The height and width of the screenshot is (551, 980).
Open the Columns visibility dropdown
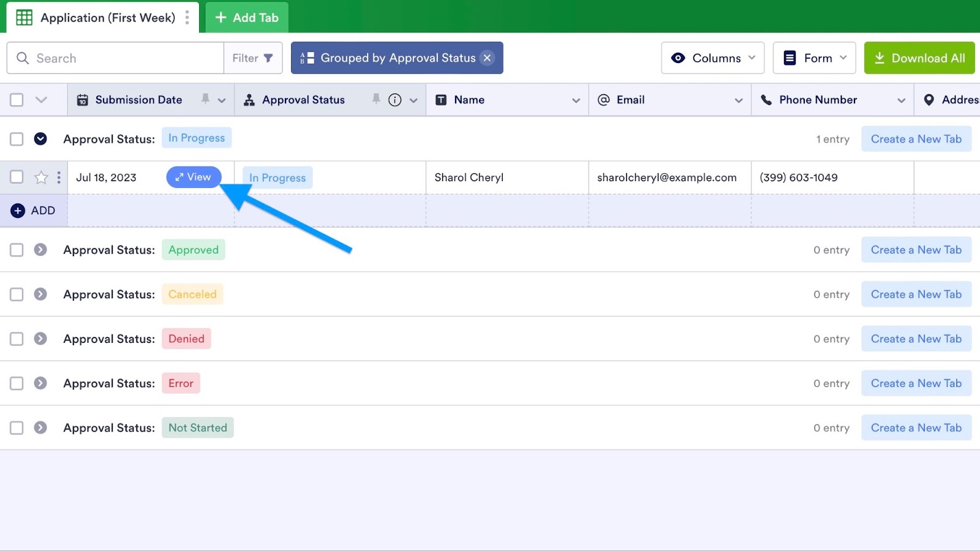712,58
